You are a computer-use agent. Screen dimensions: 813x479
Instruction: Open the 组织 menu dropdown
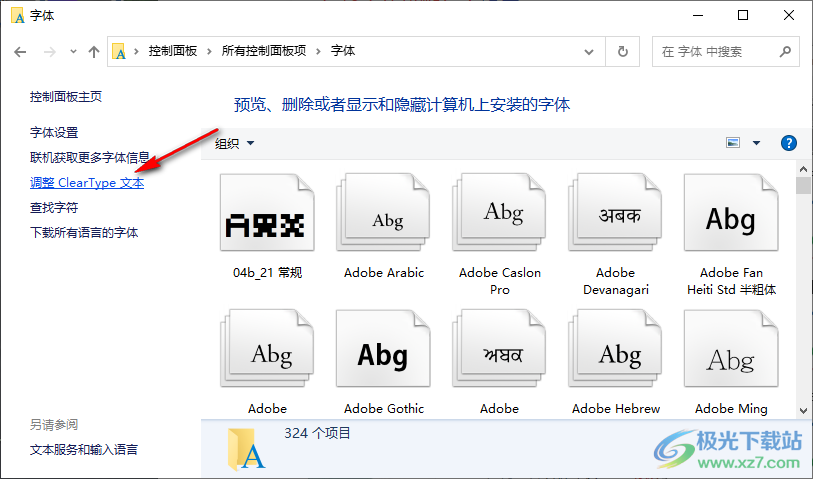234,143
